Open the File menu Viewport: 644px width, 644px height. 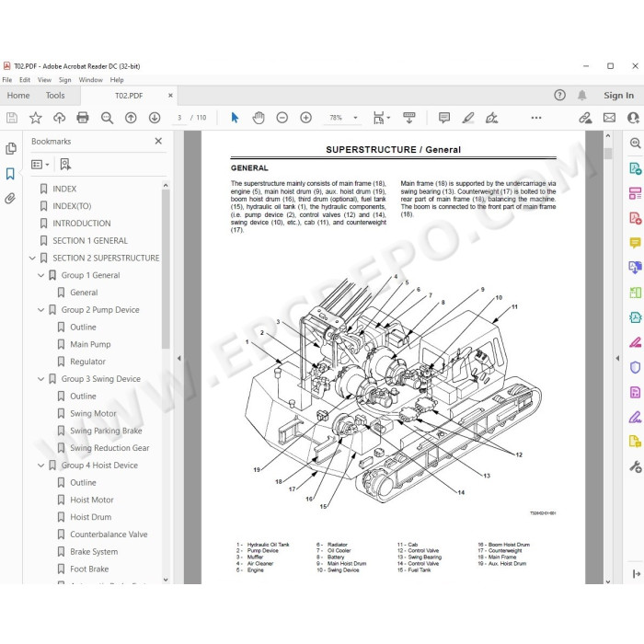click(x=7, y=80)
